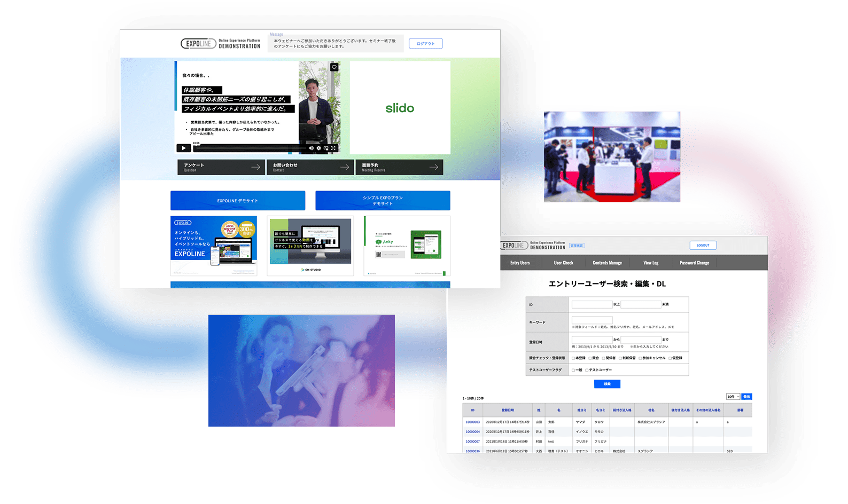Go to Contents Manage in the admin nav
The image size is (848, 504).
pyautogui.click(x=607, y=263)
